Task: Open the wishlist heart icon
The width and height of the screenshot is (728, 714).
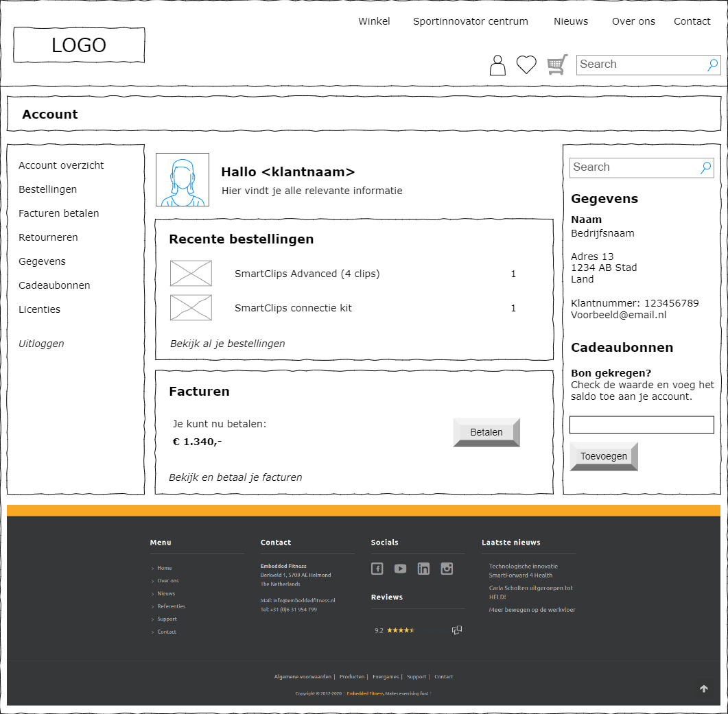Action: (x=526, y=64)
